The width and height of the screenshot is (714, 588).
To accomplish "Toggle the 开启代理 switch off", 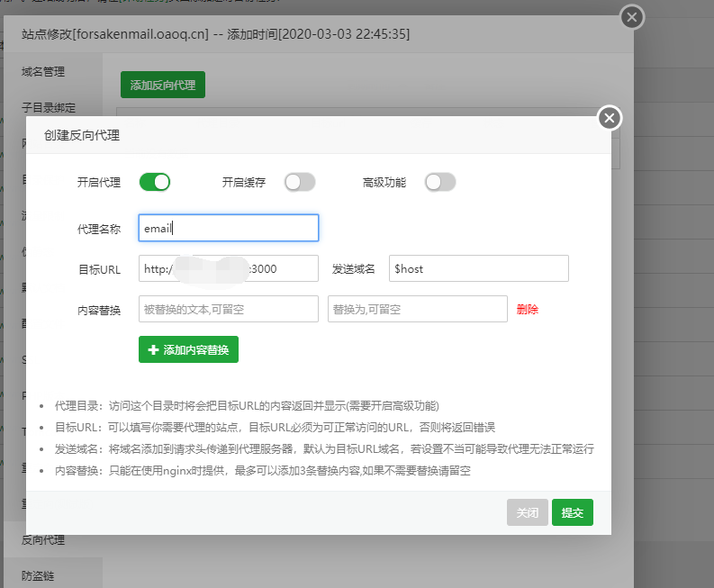I will 155,182.
